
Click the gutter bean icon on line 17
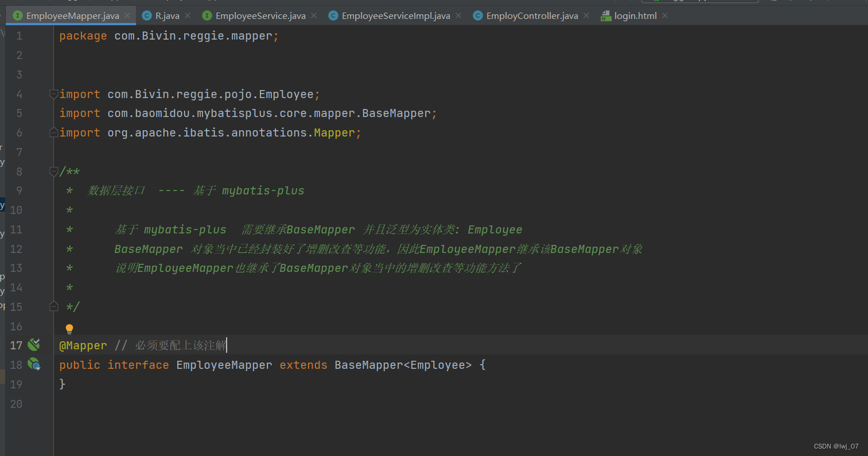click(34, 345)
